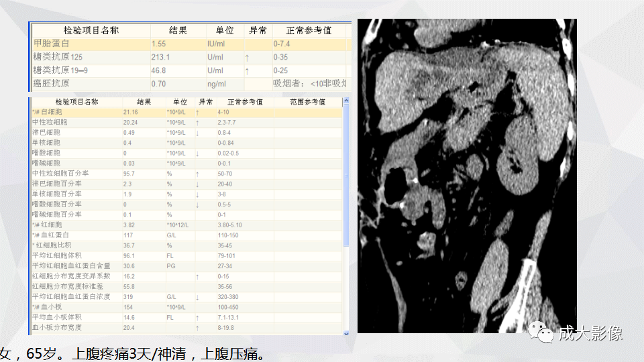Click the 检验项目名称 header in tumor marker table
The width and height of the screenshot is (644, 362).
91,30
